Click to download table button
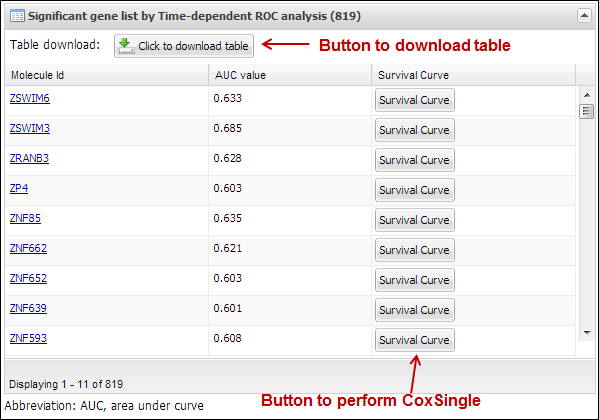This screenshot has width=599, height=420. pyautogui.click(x=184, y=46)
